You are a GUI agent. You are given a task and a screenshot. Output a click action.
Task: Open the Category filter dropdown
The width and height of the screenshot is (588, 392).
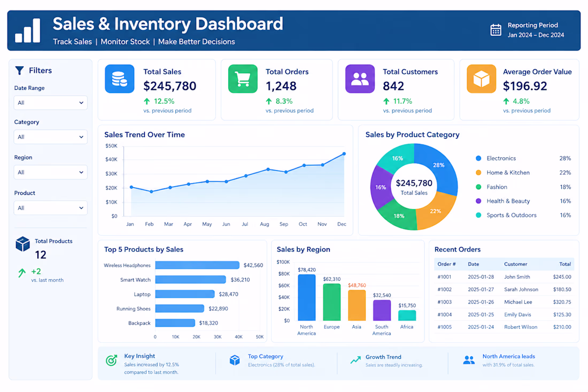(x=51, y=137)
